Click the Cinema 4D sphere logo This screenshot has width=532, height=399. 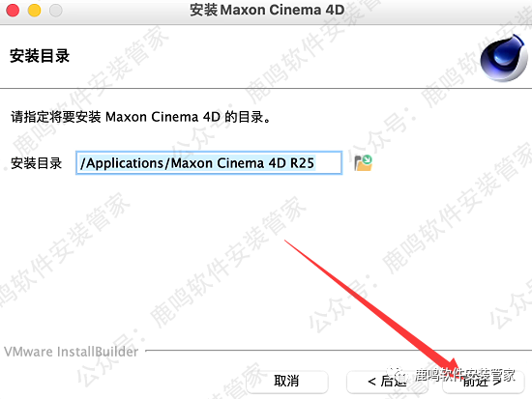pos(504,58)
